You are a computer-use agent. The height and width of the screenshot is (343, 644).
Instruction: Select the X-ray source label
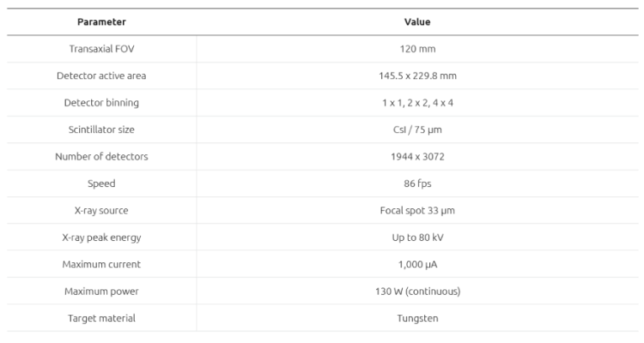pyautogui.click(x=101, y=210)
